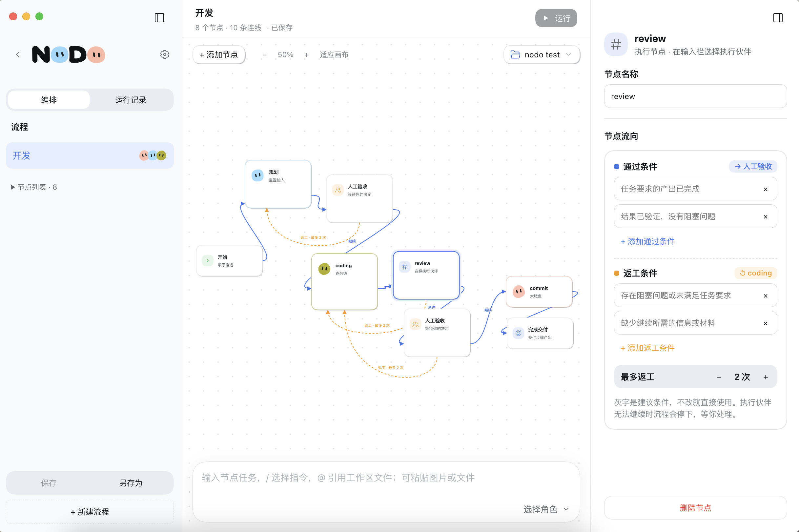The image size is (799, 532).
Task: Select the coding node on canvas
Action: coord(344,281)
